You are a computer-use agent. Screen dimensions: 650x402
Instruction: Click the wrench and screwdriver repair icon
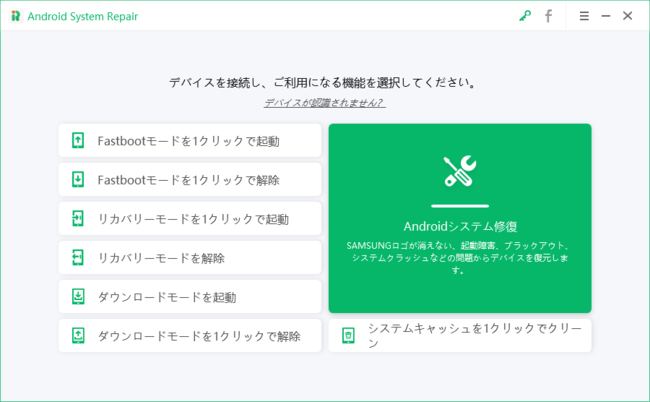pyautogui.click(x=460, y=171)
